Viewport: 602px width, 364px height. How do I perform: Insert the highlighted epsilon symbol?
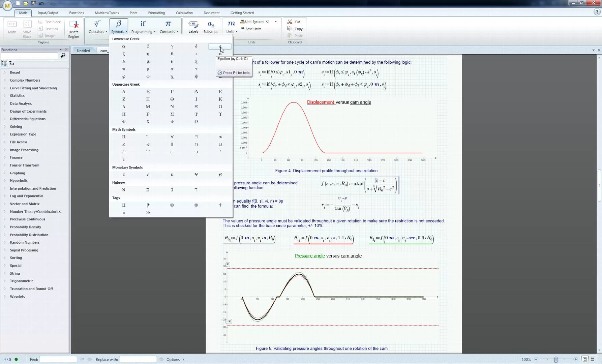point(220,47)
